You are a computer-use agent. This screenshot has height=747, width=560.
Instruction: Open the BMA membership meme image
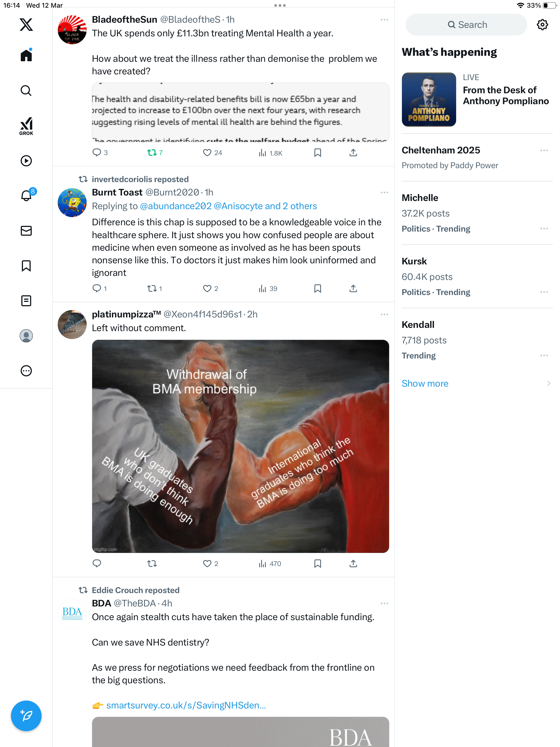tap(240, 446)
